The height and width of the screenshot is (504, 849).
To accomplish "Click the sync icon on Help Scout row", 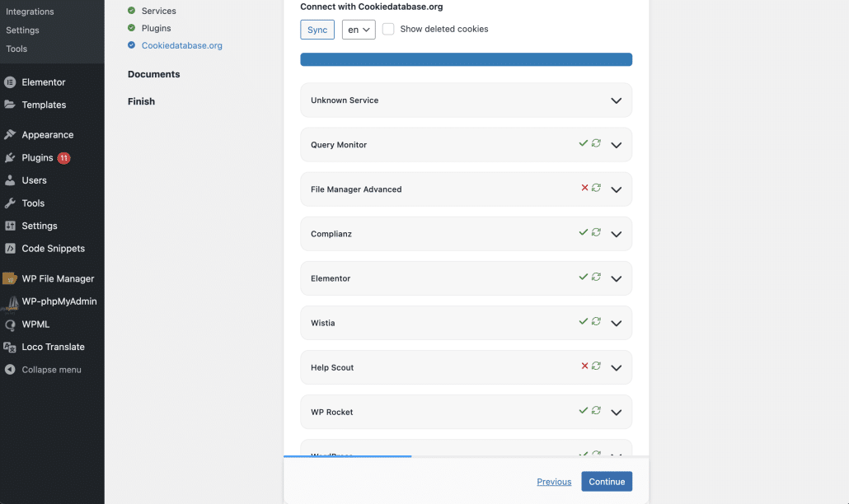I will pyautogui.click(x=596, y=366).
